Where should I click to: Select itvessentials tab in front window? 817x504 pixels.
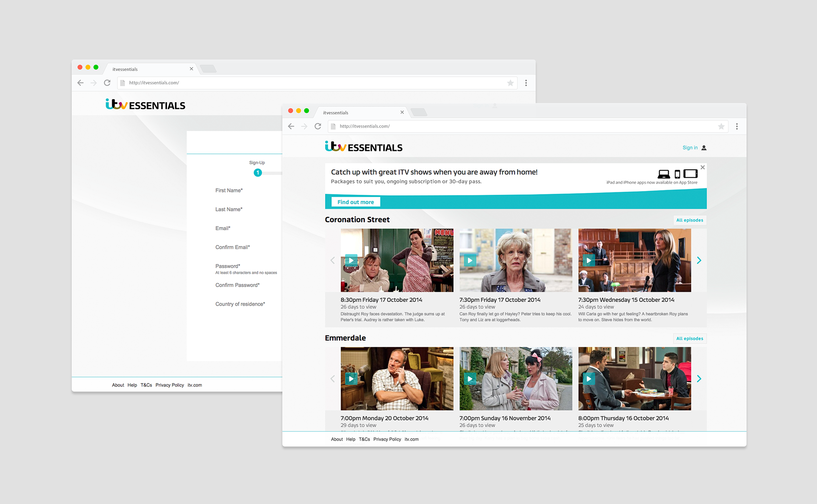[x=360, y=113]
